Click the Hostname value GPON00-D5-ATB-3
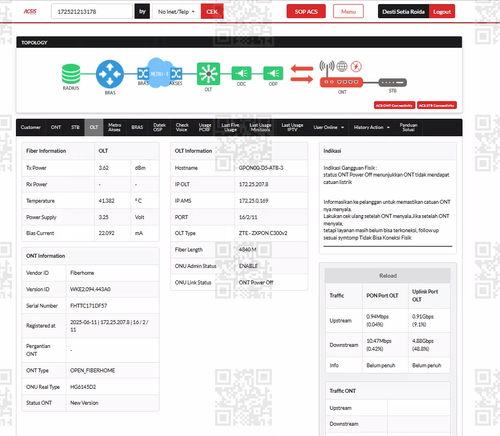 pos(261,168)
